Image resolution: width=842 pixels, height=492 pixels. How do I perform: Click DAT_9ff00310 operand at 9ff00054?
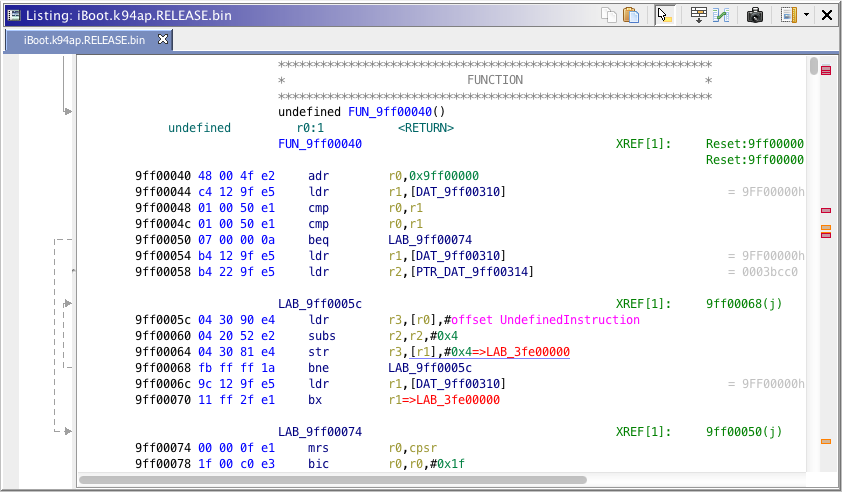tap(458, 256)
